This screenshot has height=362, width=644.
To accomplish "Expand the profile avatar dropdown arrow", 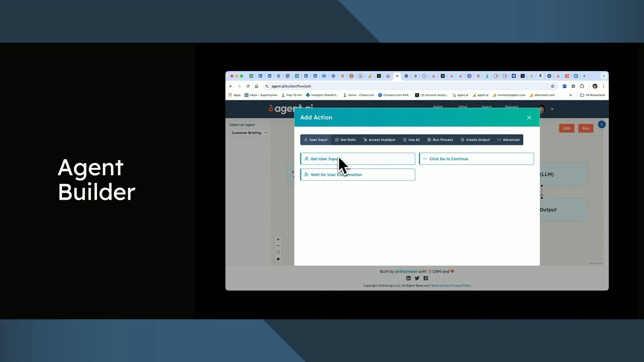I will coord(552,109).
